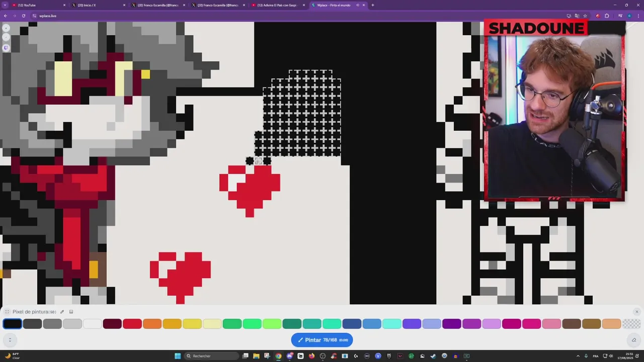
Task: Click the Rechercher taskbar search box
Action: point(210,356)
